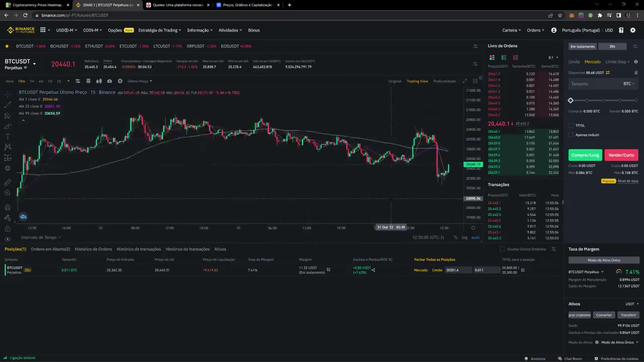Take a chart snapshot with camera icon

109,81
